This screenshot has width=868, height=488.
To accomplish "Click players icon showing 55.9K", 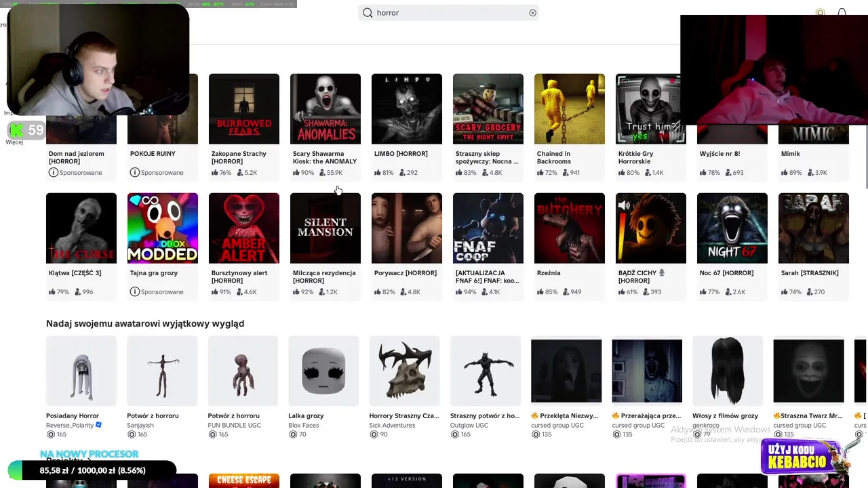I will pyautogui.click(x=322, y=173).
